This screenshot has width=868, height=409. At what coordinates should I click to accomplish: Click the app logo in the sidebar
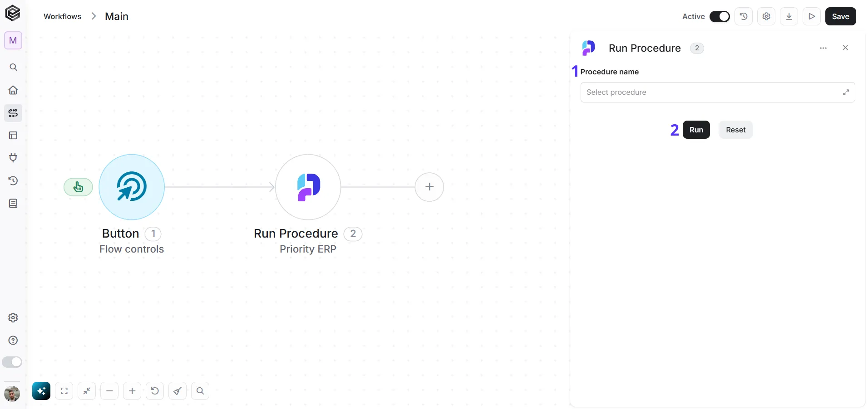point(13,13)
